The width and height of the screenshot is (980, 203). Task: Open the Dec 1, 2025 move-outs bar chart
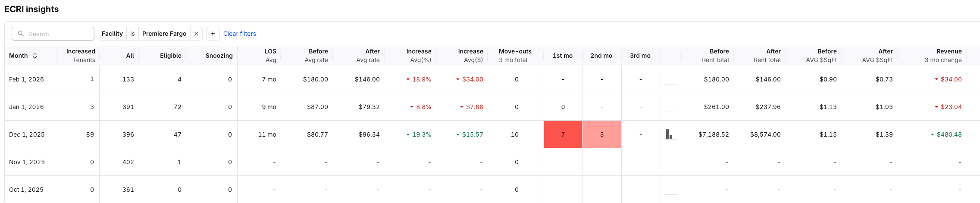pyautogui.click(x=670, y=134)
